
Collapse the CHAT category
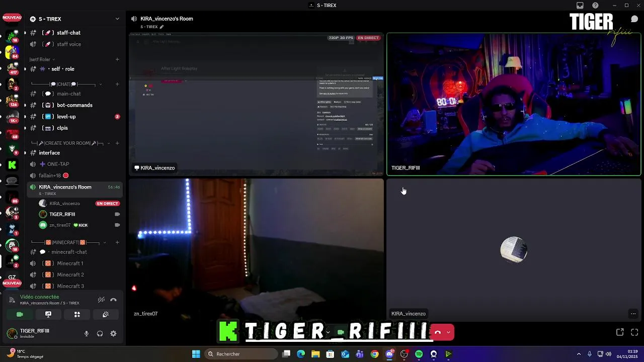pyautogui.click(x=66, y=84)
